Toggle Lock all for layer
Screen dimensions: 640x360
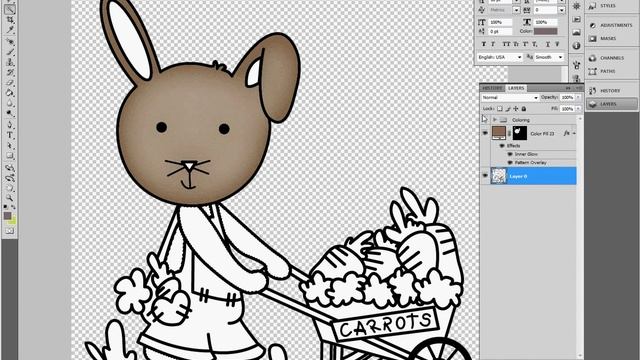point(524,109)
